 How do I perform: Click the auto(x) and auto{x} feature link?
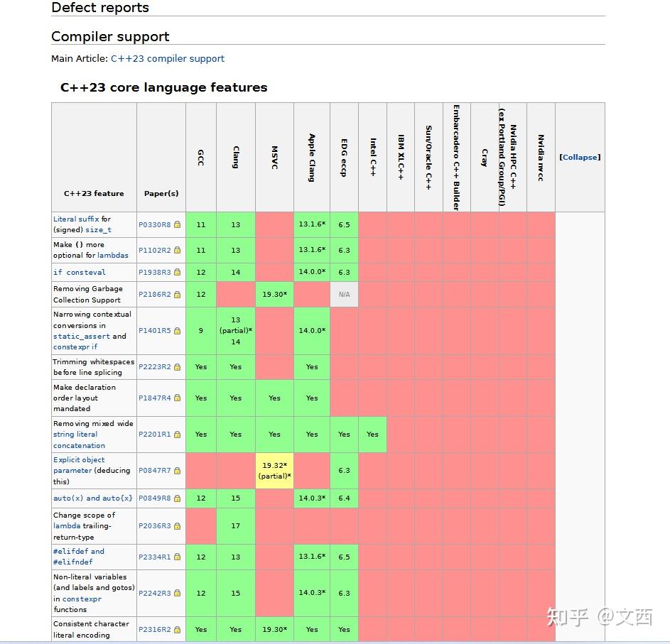click(92, 498)
